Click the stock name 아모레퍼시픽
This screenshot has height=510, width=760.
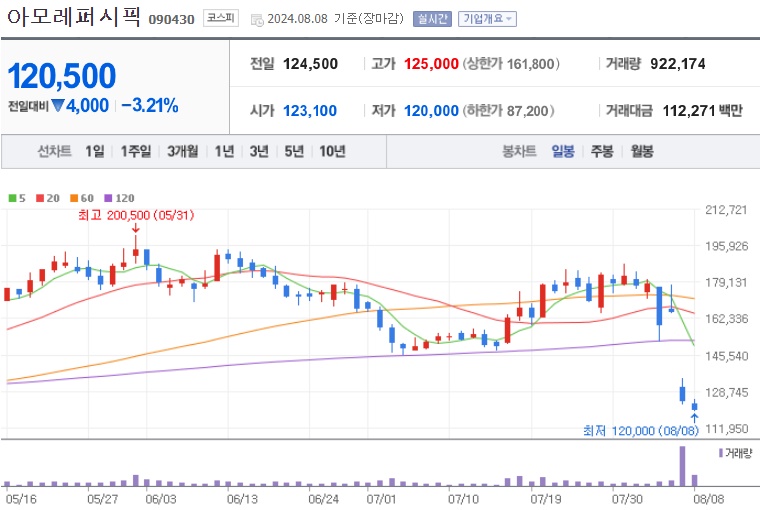click(74, 17)
